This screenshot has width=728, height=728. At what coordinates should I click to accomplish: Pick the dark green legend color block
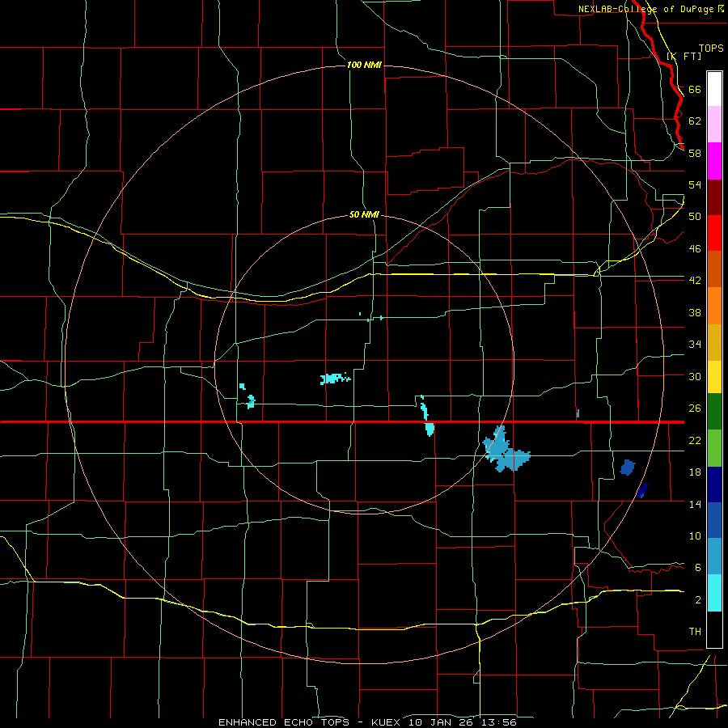click(714, 412)
